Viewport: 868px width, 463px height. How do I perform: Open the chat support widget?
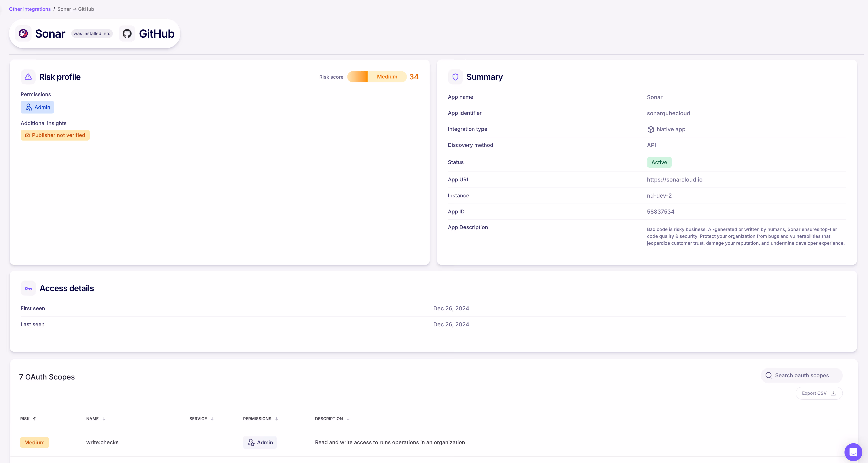pyautogui.click(x=853, y=452)
